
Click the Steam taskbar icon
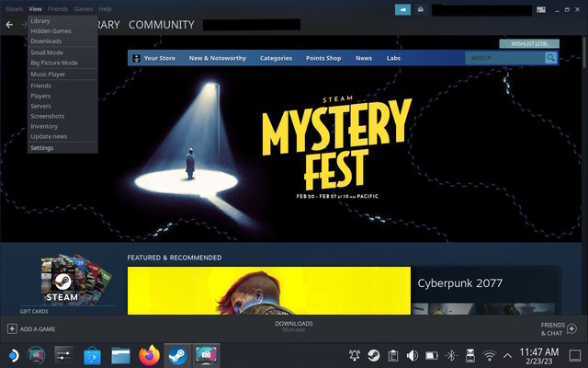[177, 355]
